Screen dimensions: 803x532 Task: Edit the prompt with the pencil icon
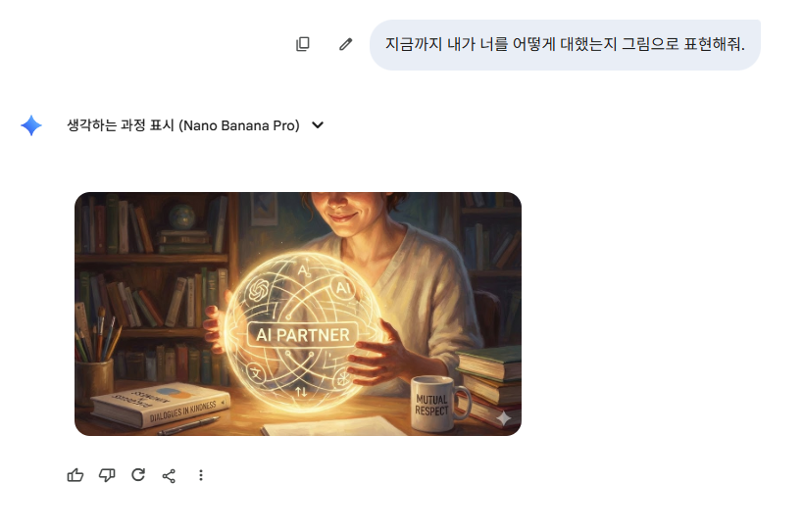346,44
